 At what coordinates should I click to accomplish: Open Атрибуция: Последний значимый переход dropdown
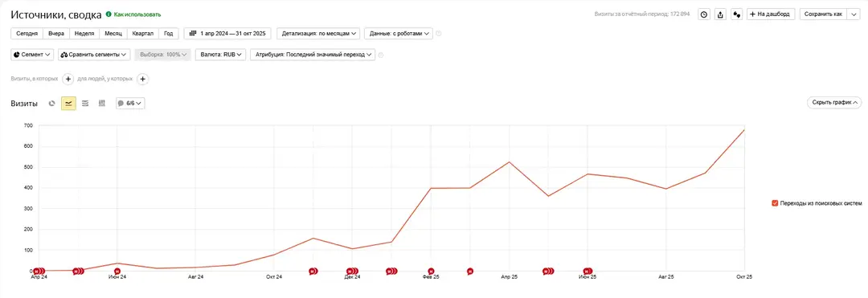(312, 55)
